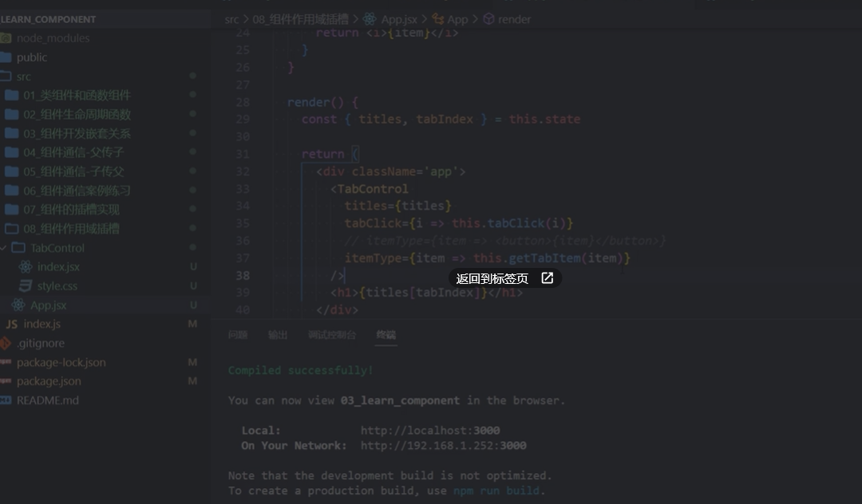The image size is (862, 504).
Task: Click the CSS icon next to style.css
Action: point(26,285)
